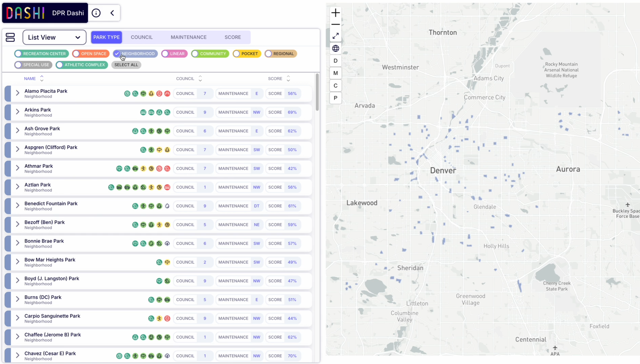This screenshot has height=364, width=640.
Task: Collapse panel with the back chevron icon
Action: [112, 13]
